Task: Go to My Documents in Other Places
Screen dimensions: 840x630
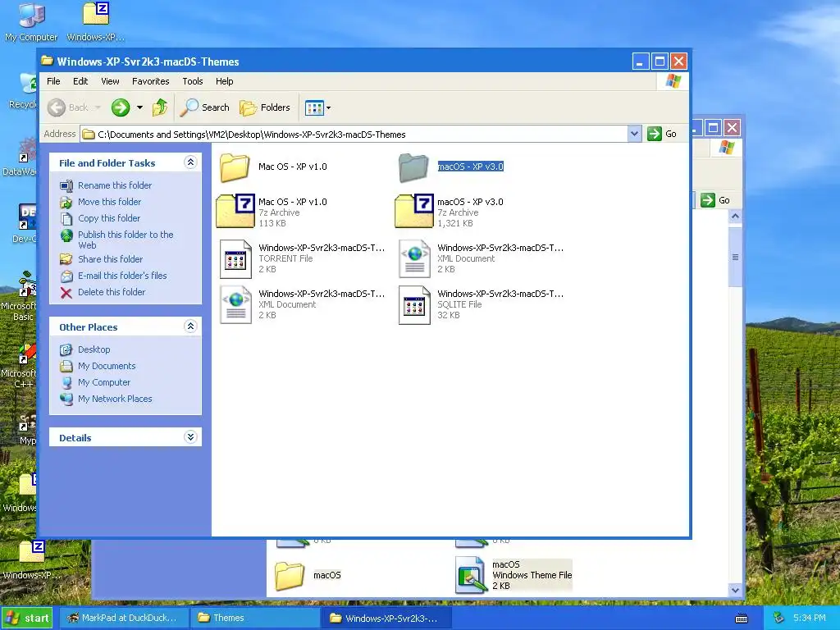Action: pyautogui.click(x=107, y=367)
